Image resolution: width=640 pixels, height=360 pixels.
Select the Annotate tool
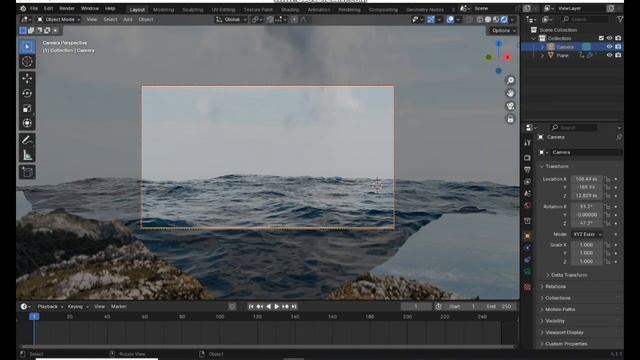click(x=27, y=140)
